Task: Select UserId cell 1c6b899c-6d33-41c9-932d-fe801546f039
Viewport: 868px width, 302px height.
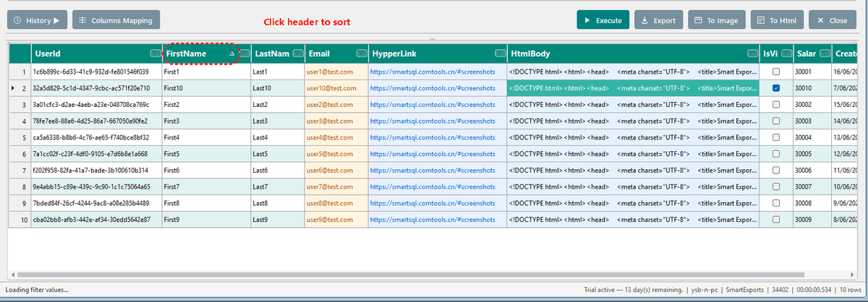Action: [x=95, y=72]
